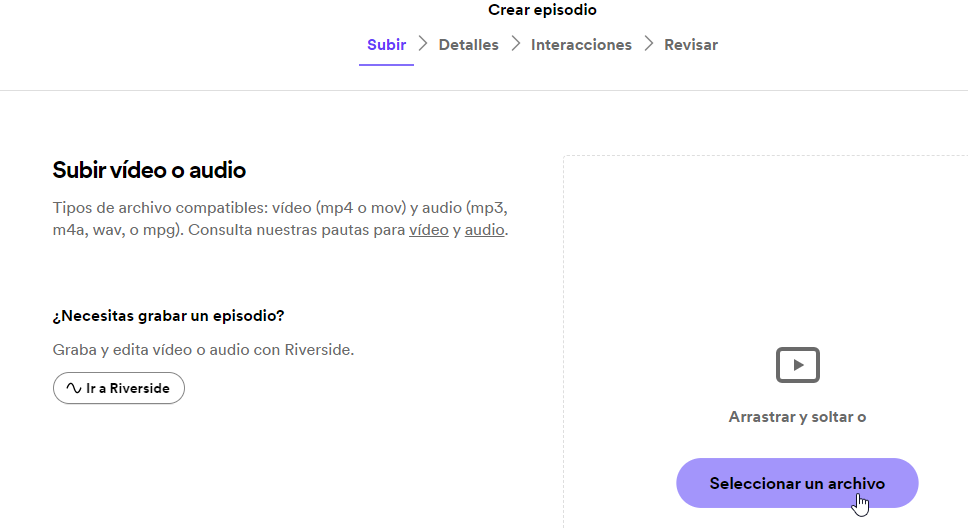This screenshot has height=529, width=968.
Task: Go to the Detalles step
Action: click(469, 45)
